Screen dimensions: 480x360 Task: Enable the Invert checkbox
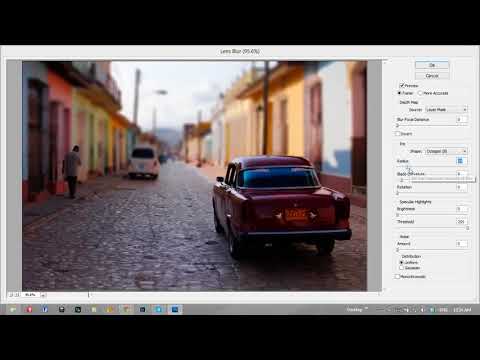[397, 134]
